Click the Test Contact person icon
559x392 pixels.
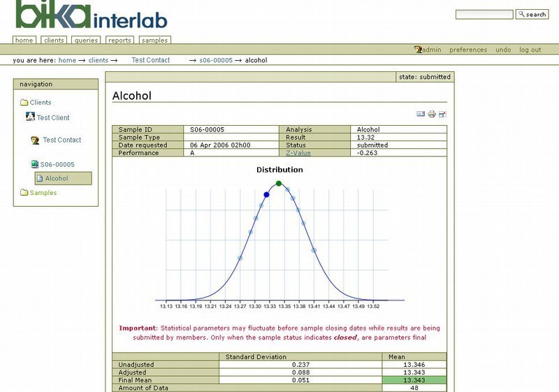pos(35,140)
